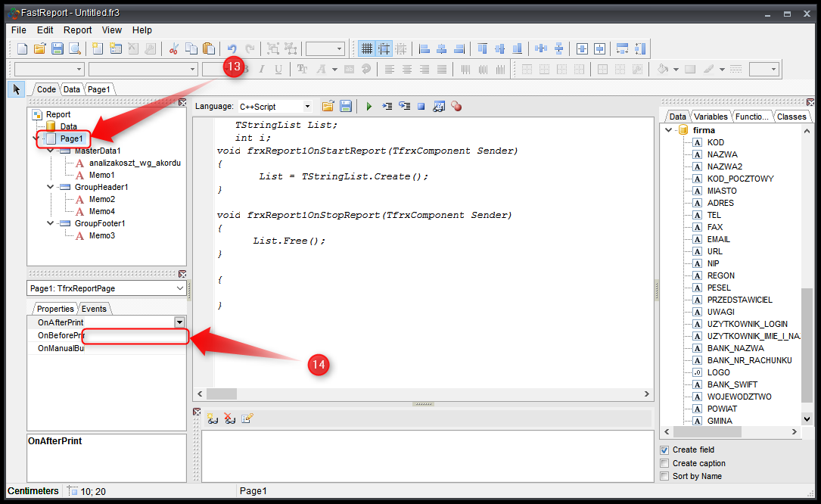Image resolution: width=821 pixels, height=504 pixels.
Task: Open the Report menu
Action: (77, 30)
